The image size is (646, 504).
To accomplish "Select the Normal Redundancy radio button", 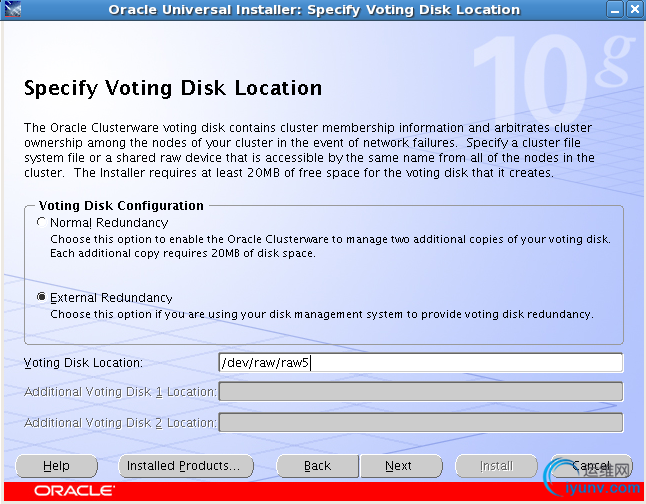I will 41,222.
